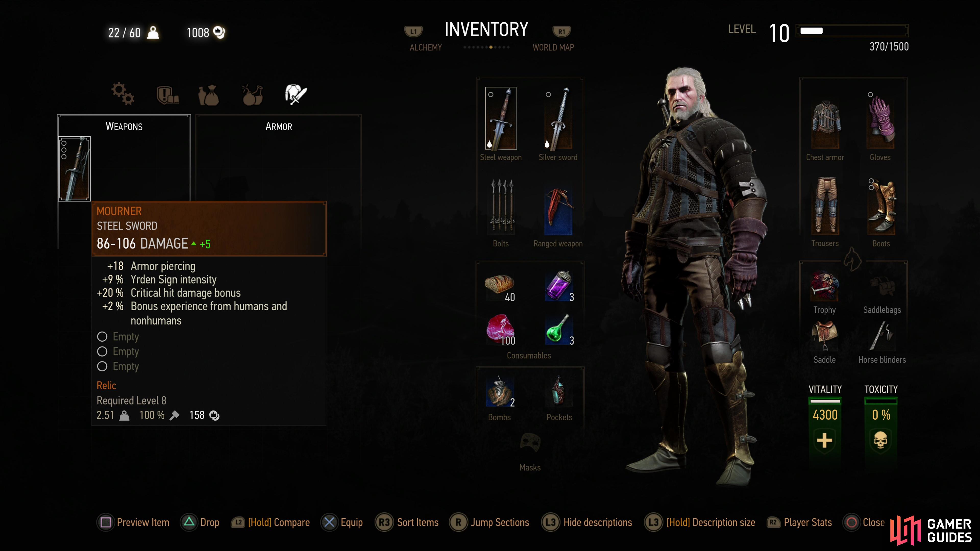Select the money bag filter icon

tap(209, 94)
